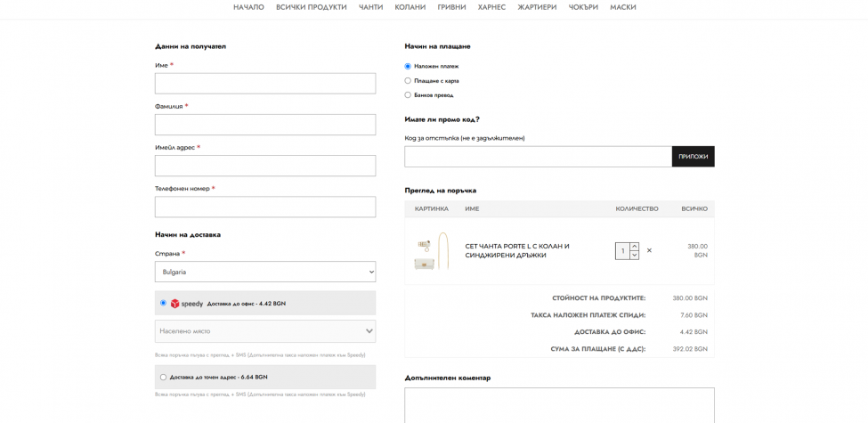868x423 pixels.
Task: Click the promo code input field
Action: (538, 157)
